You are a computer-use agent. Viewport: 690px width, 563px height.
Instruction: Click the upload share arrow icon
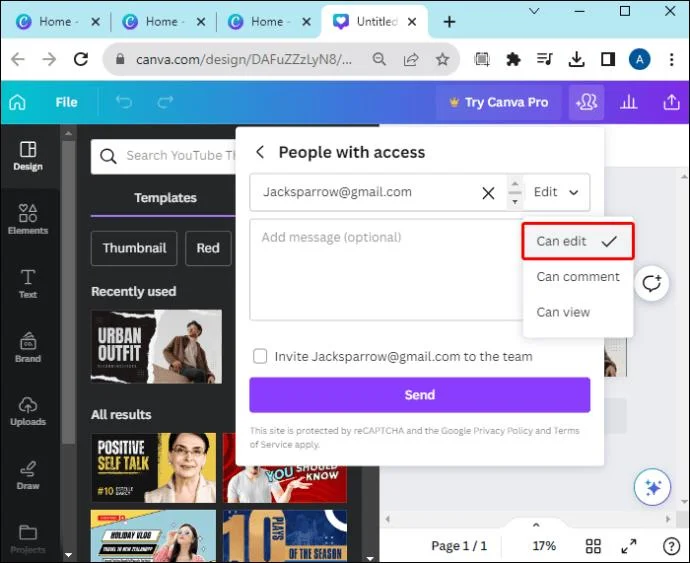click(x=672, y=103)
